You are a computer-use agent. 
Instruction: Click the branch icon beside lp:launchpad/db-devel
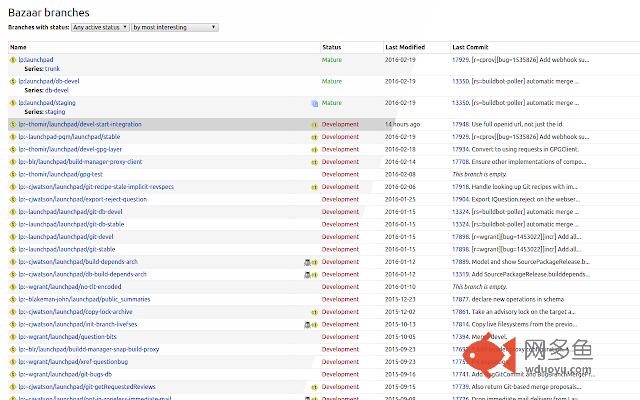pos(13,81)
